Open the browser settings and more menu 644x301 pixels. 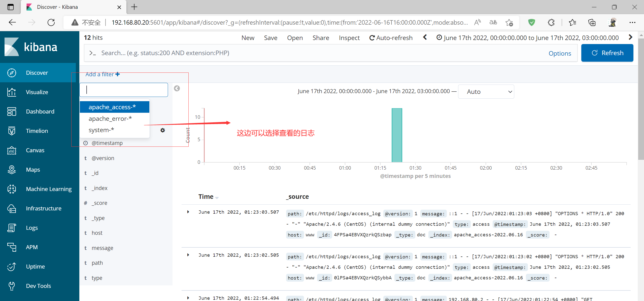coord(632,22)
